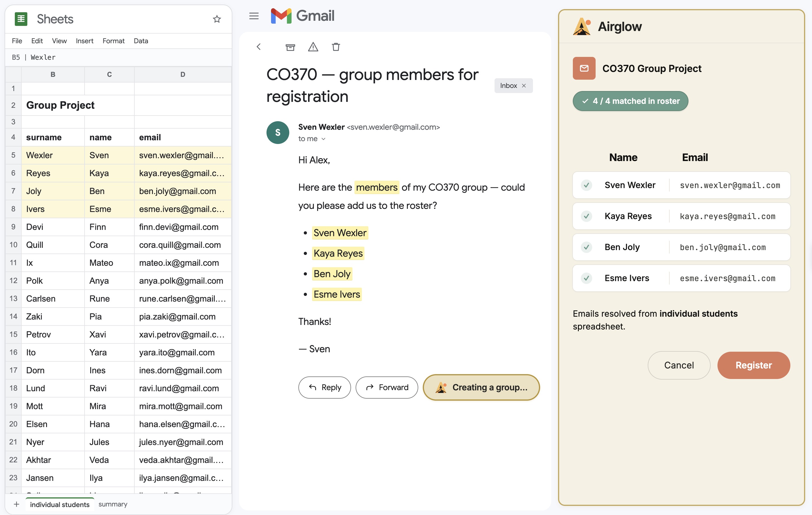The height and width of the screenshot is (515, 812).
Task: Open the Edit menu in Sheets
Action: (x=37, y=41)
